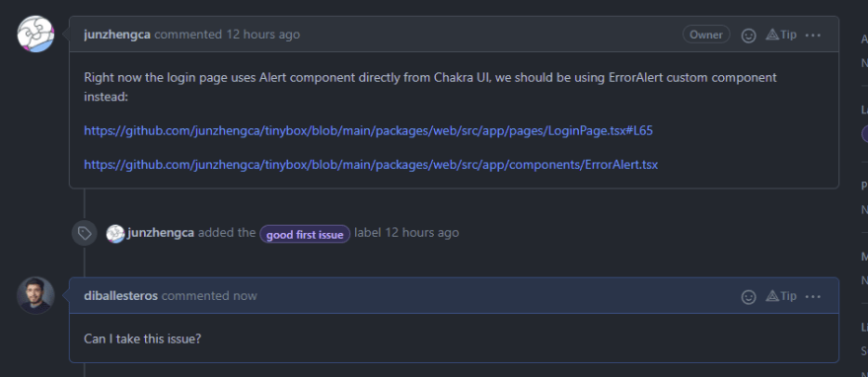The width and height of the screenshot is (868, 377).
Task: Open junzhengca's large profile avatar
Action: click(x=36, y=35)
